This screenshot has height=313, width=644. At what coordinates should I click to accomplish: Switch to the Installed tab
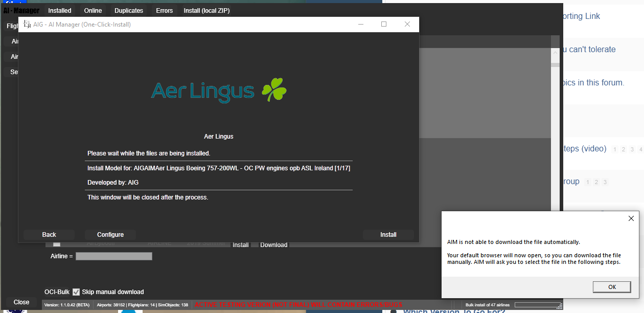pos(60,10)
